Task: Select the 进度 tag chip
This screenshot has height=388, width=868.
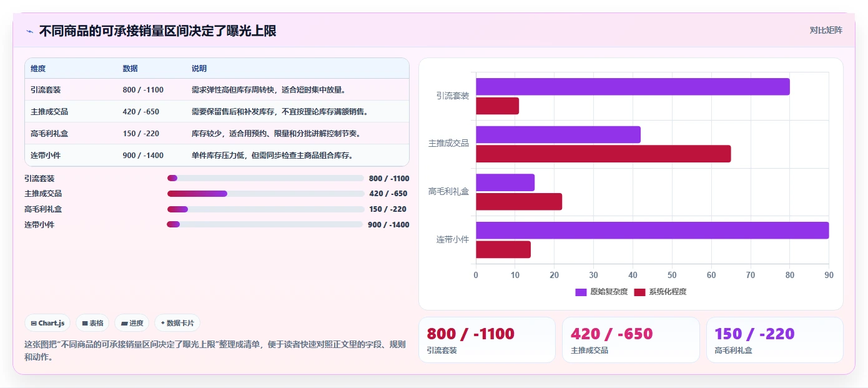Action: tap(132, 323)
